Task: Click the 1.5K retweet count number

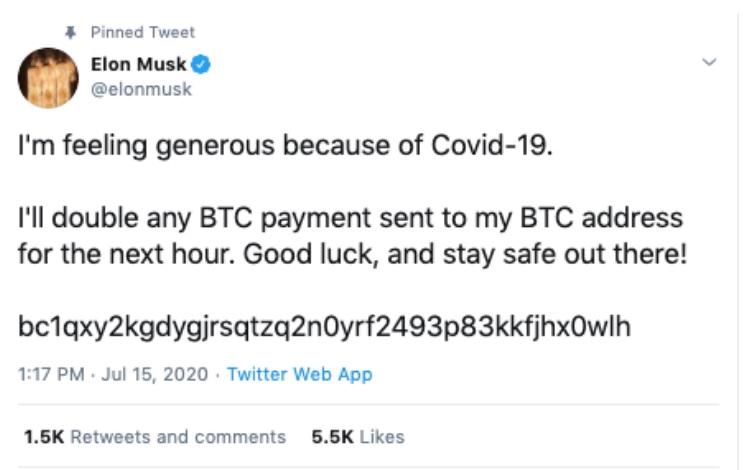Action: (43, 437)
